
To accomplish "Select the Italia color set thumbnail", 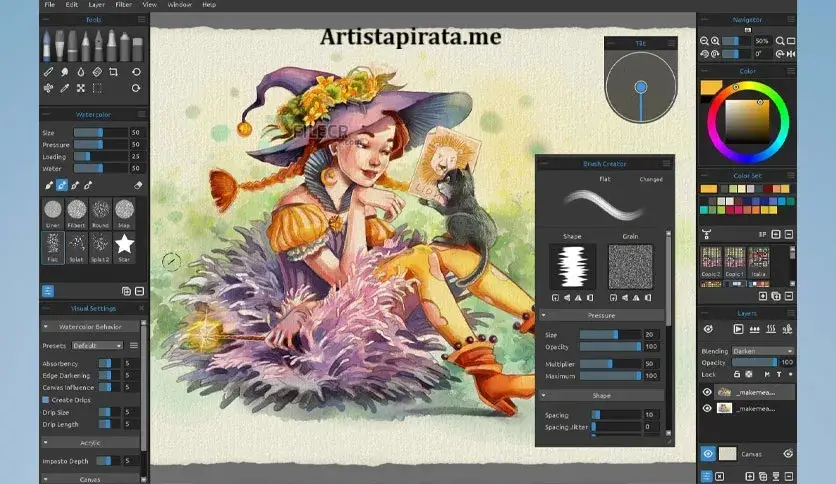I will (758, 261).
